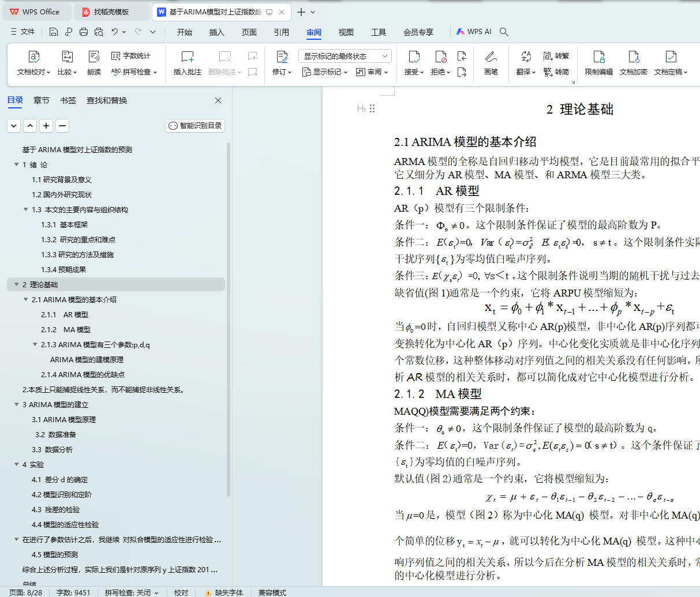The image size is (700, 597).
Task: Open the 查找和替换 pane tab
Action: [107, 100]
